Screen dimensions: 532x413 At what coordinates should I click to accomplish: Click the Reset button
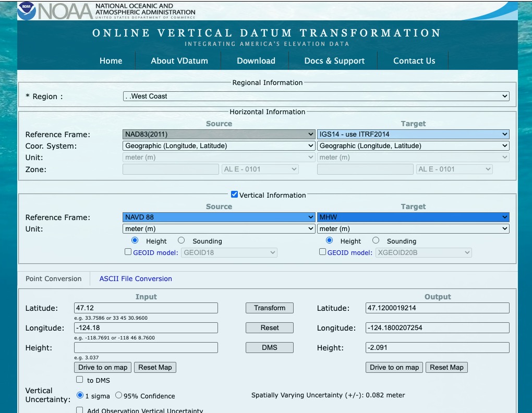tap(270, 327)
